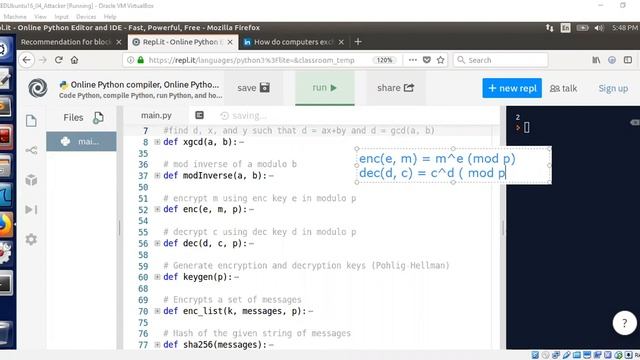Screen dimensions: 640x360
Task: Toggle the Firefox sidebar icon
Action: [x=628, y=60]
